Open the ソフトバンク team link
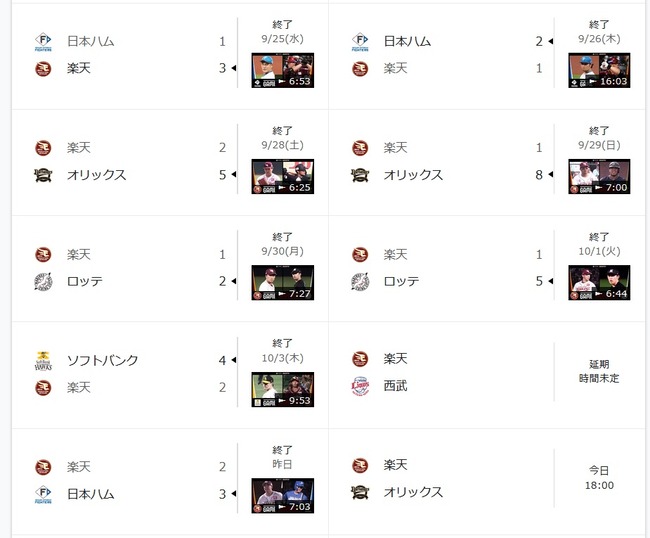Image resolution: width=650 pixels, height=538 pixels. [x=102, y=360]
